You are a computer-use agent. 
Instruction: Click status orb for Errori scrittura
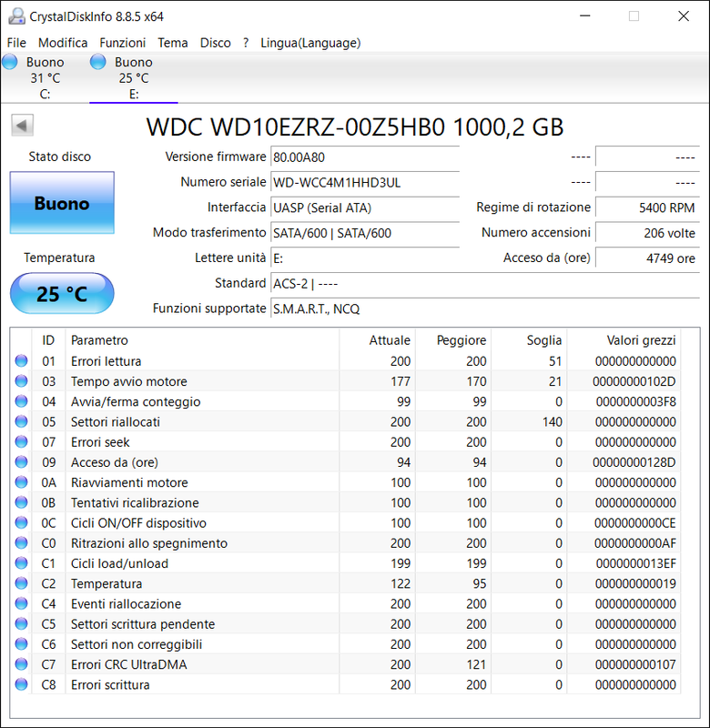21,684
